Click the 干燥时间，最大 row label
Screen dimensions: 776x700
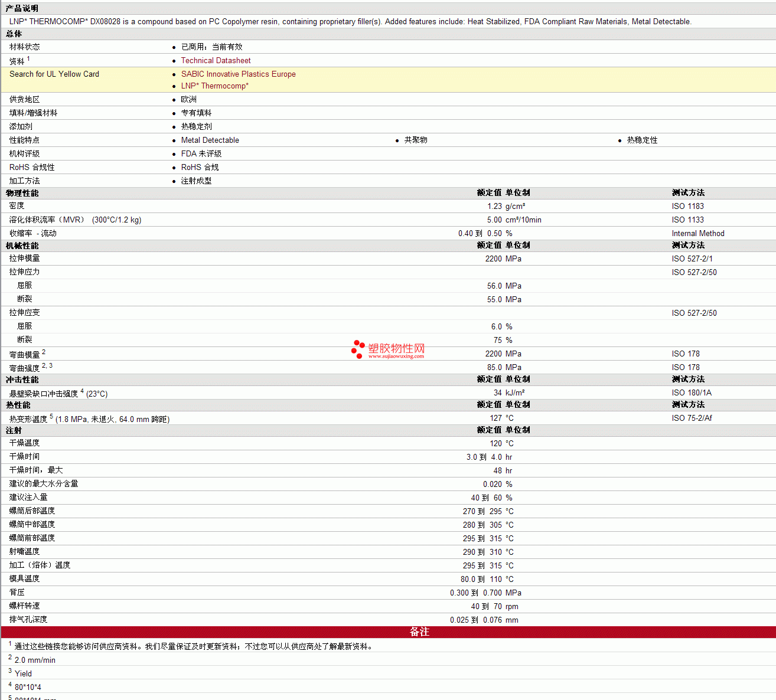(36, 470)
